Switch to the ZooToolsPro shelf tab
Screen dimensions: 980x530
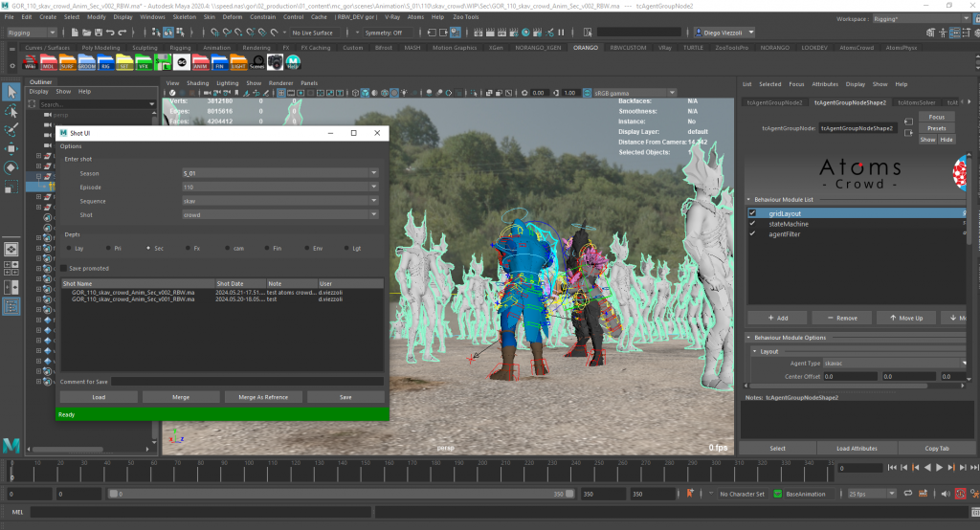(732, 48)
